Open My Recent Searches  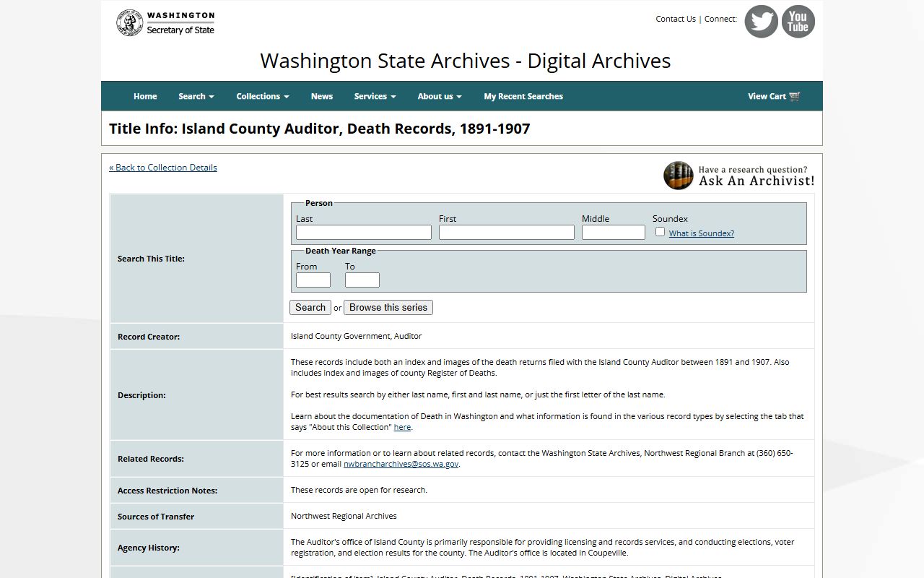[523, 96]
